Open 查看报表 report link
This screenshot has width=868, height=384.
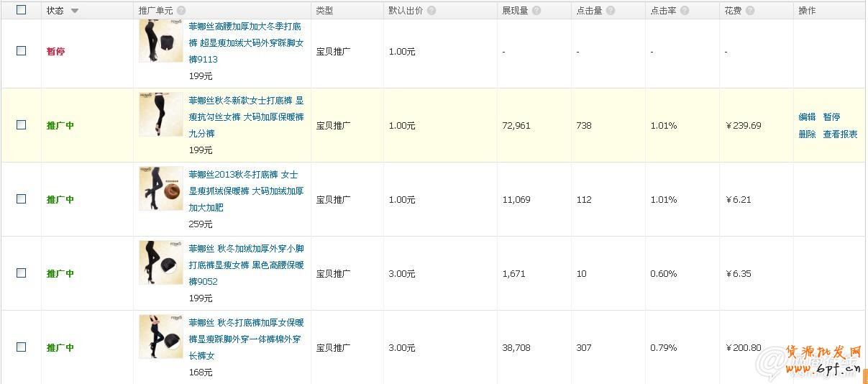(x=840, y=134)
